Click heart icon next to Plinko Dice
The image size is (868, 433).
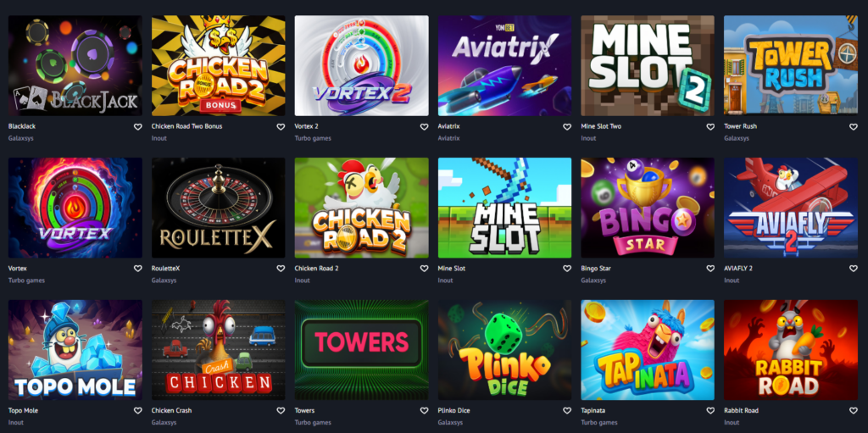pyautogui.click(x=567, y=411)
